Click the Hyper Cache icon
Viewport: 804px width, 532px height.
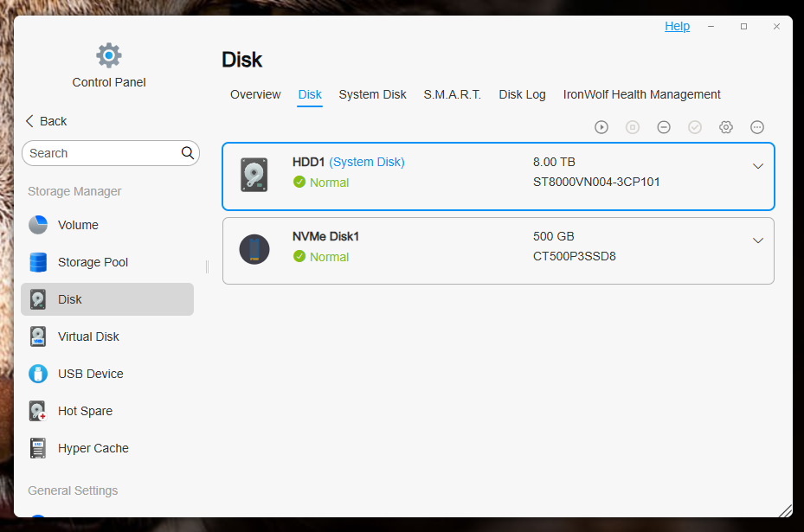coord(38,448)
